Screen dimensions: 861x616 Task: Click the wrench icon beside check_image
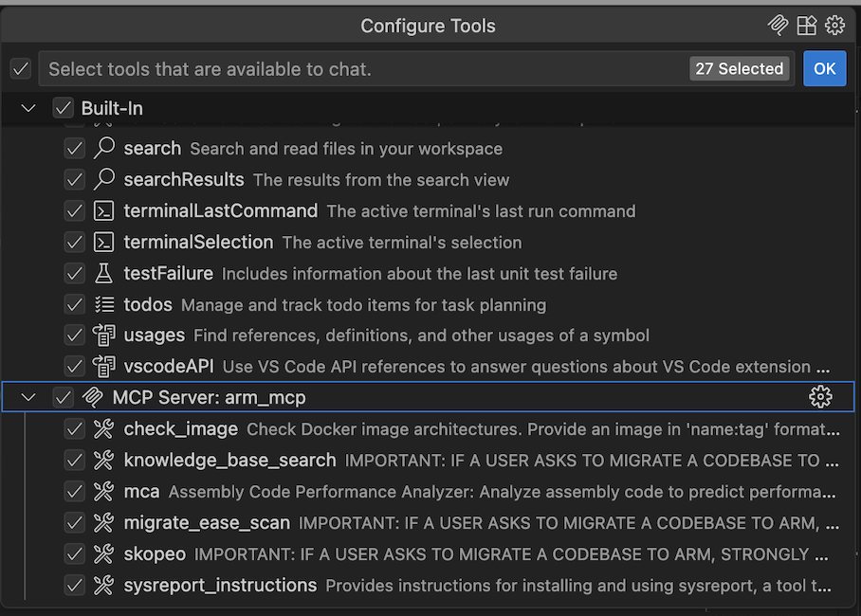point(106,428)
